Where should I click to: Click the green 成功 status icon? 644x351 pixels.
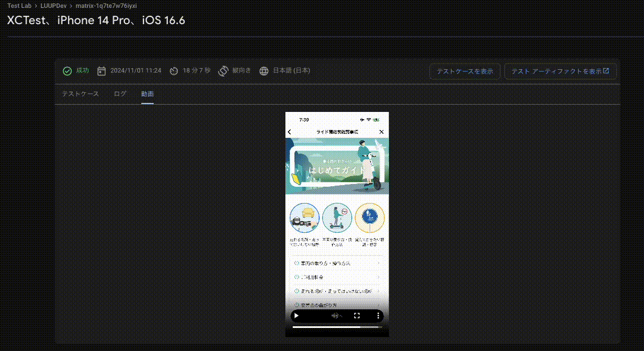68,71
